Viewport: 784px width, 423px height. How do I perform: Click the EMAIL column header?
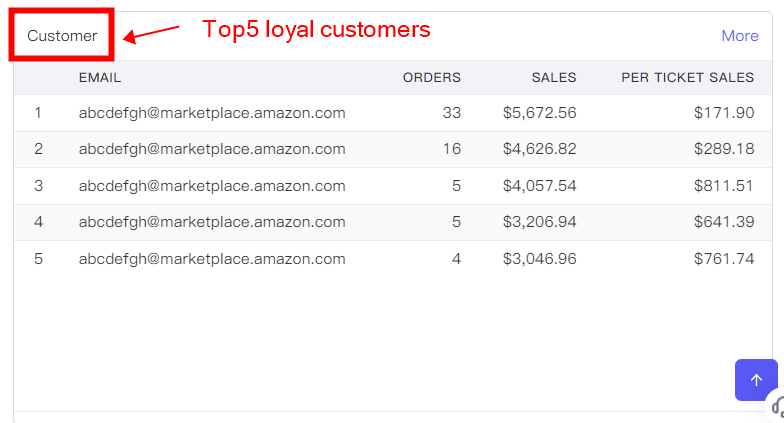click(x=100, y=78)
